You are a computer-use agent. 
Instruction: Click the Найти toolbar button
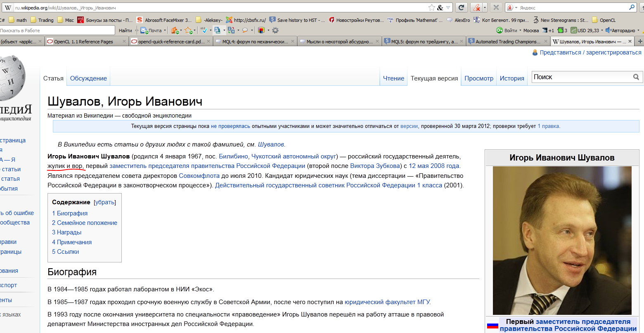pos(125,30)
